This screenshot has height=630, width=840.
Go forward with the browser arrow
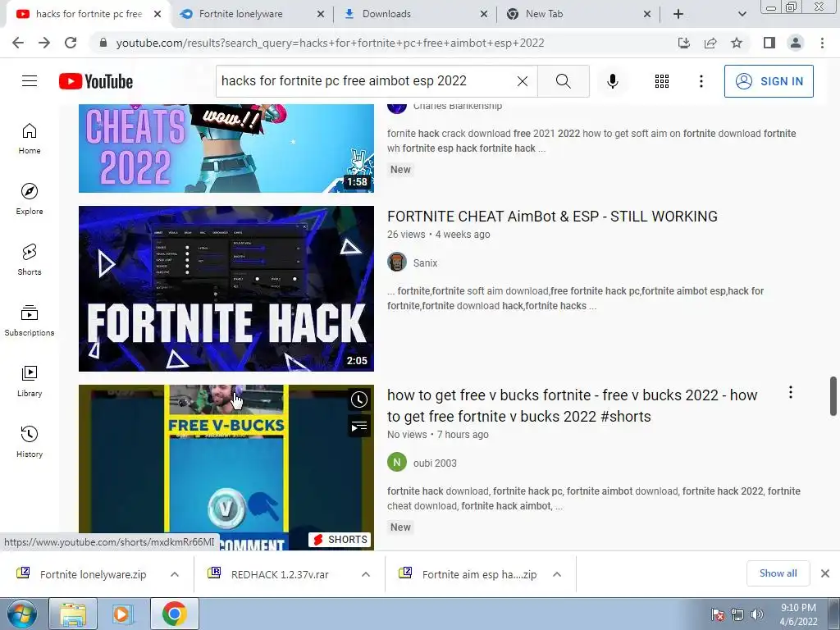(x=44, y=43)
